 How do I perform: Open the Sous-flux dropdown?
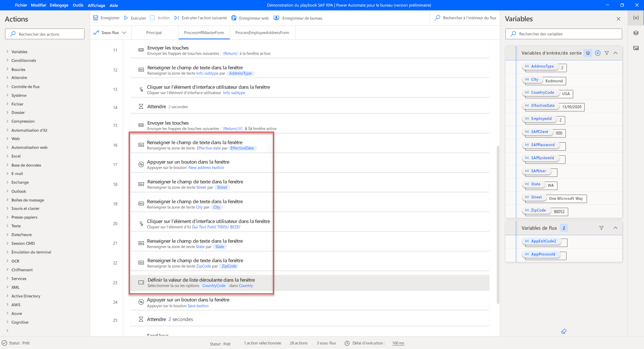(x=124, y=33)
